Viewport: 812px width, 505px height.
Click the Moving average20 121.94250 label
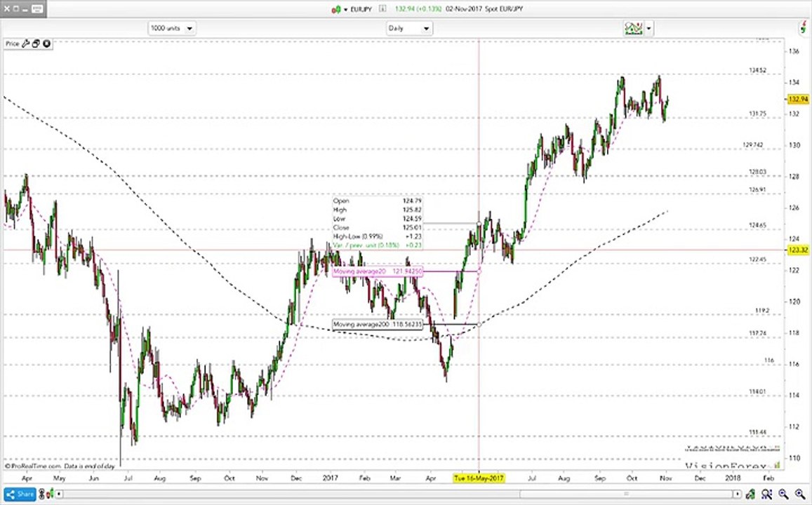point(378,271)
